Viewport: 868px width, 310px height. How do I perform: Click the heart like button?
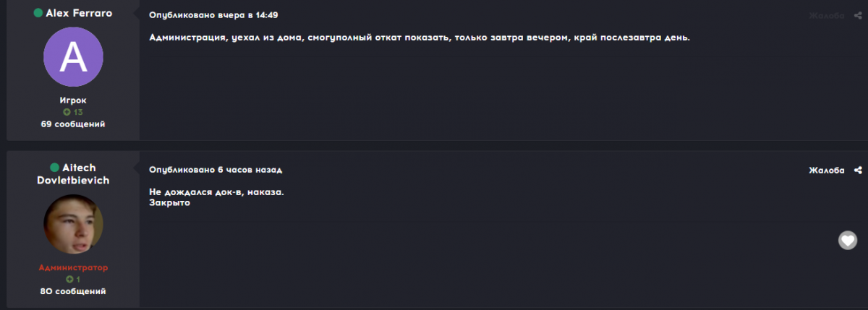[x=847, y=241]
